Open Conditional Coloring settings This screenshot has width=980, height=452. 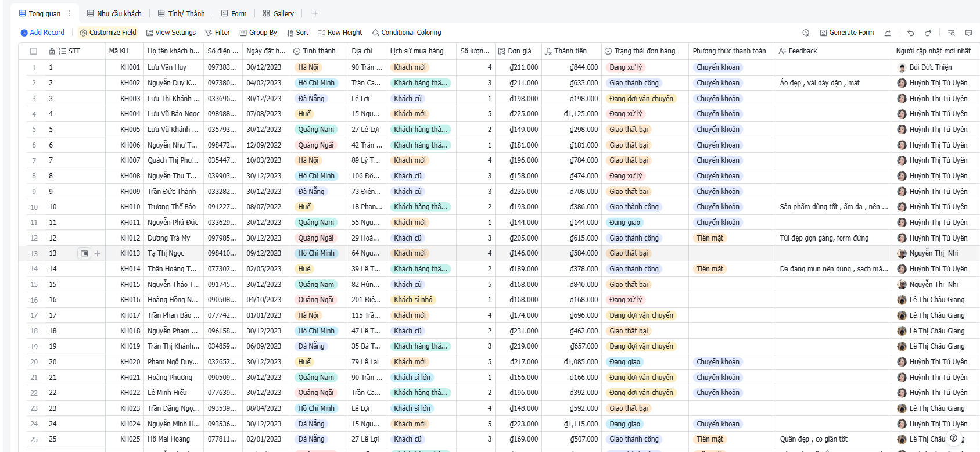407,33
